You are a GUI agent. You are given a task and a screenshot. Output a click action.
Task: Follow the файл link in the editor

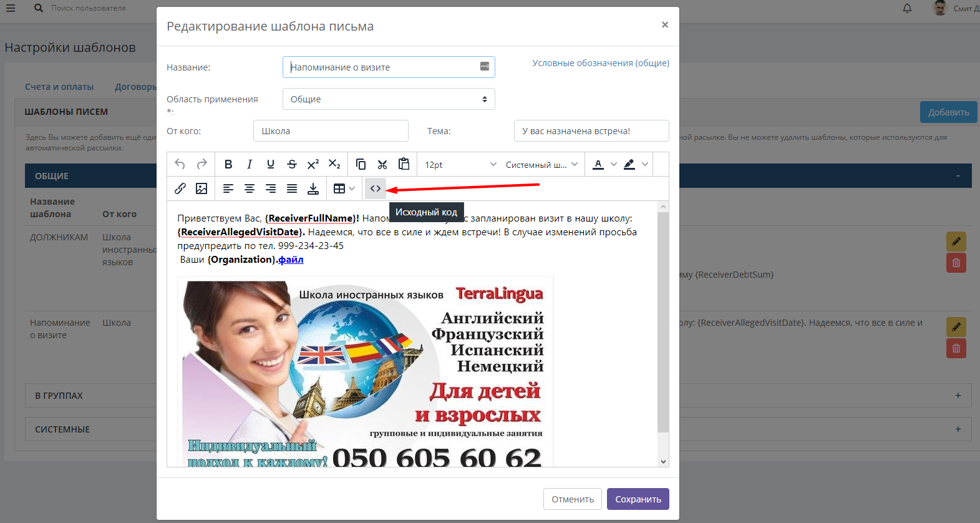291,260
